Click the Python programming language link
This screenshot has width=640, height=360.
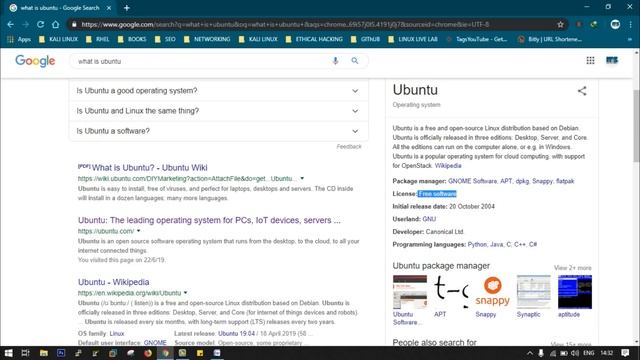pyautogui.click(x=477, y=244)
